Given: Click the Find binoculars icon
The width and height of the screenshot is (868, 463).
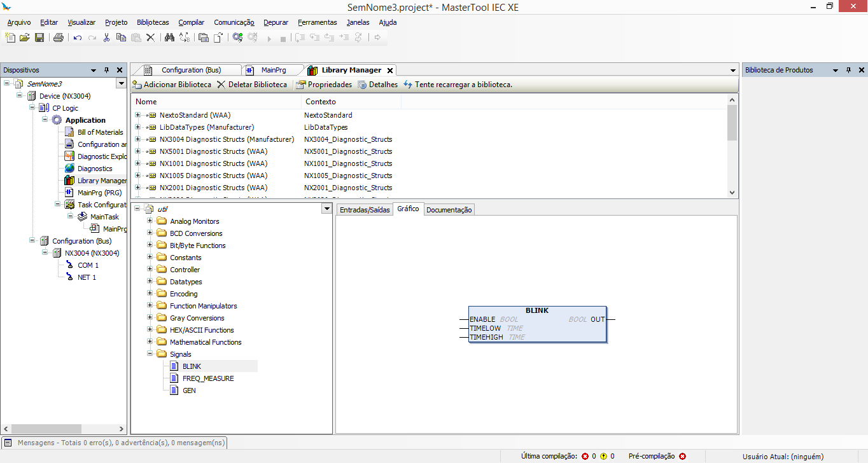Looking at the screenshot, I should (x=169, y=38).
